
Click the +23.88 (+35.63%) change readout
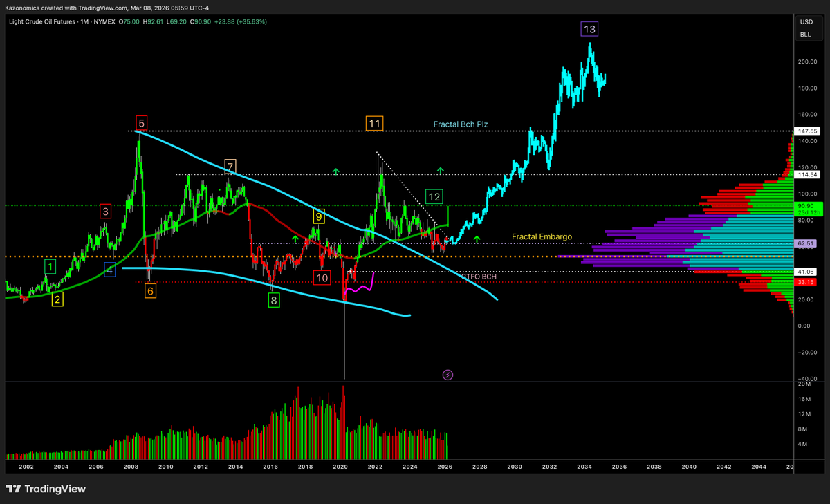point(241,21)
